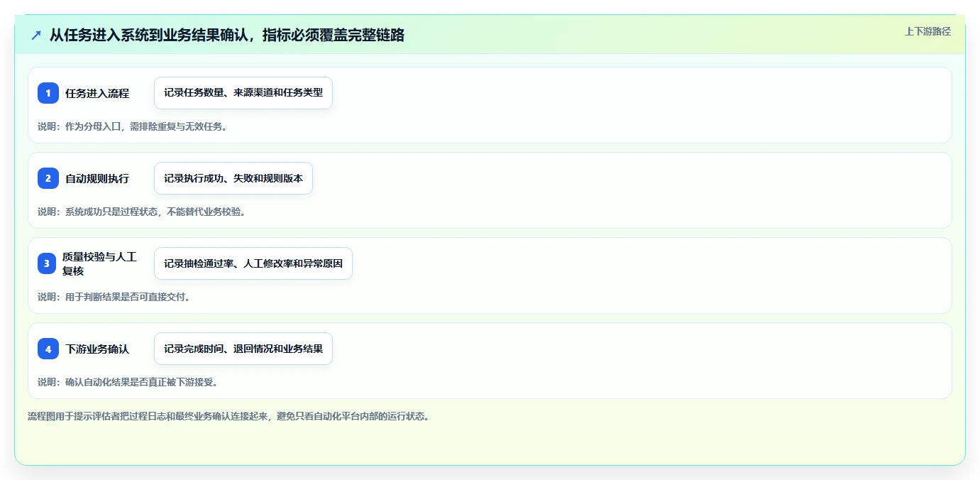
Task: Click the 记录任务数量、来源渠道和任务类型 chip
Action: (x=243, y=93)
